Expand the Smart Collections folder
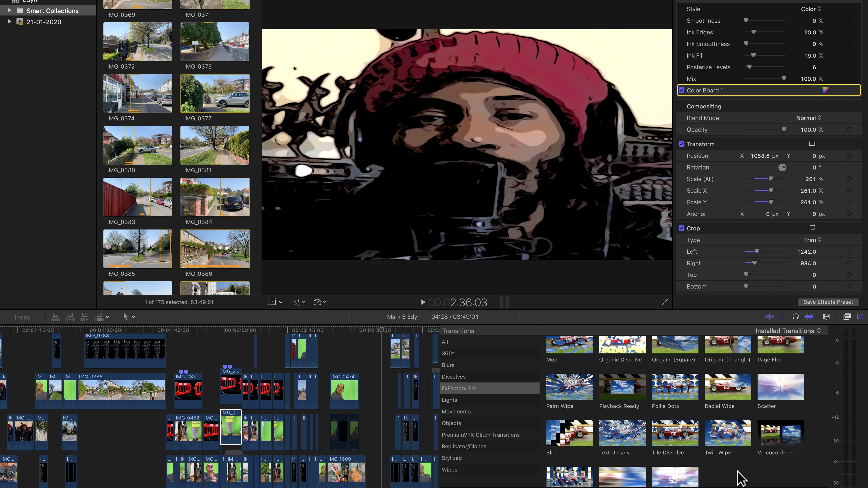Viewport: 868px width, 488px height. click(9, 10)
